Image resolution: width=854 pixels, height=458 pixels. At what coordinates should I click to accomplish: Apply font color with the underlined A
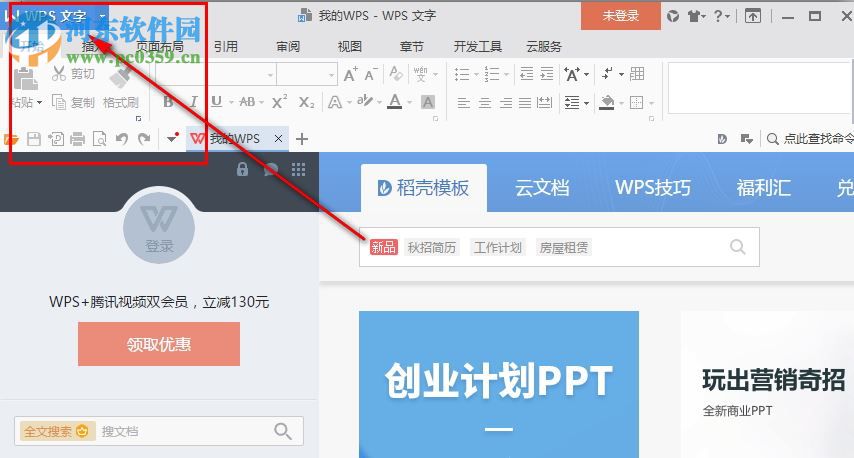(x=395, y=102)
